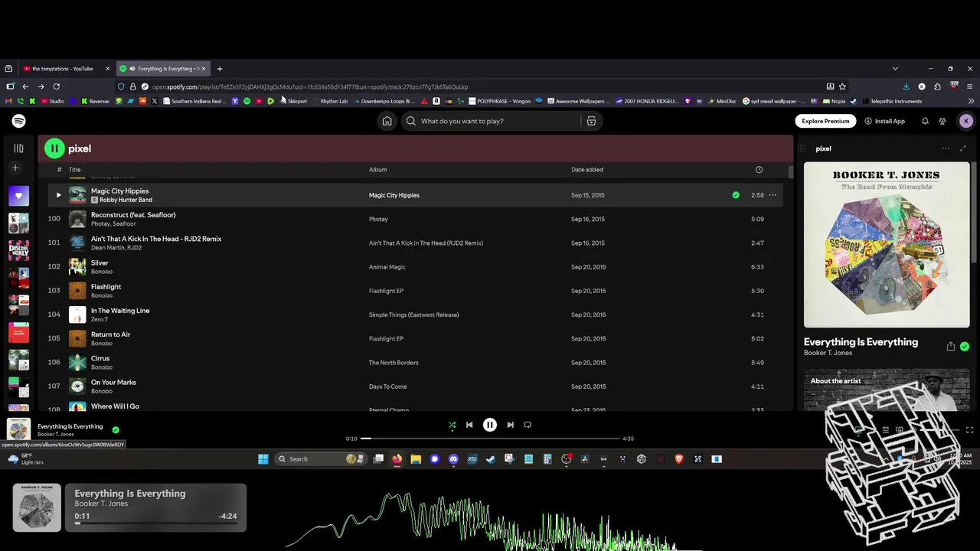Toggle saved check on Magic City Hippies
The image size is (980, 551).
736,195
